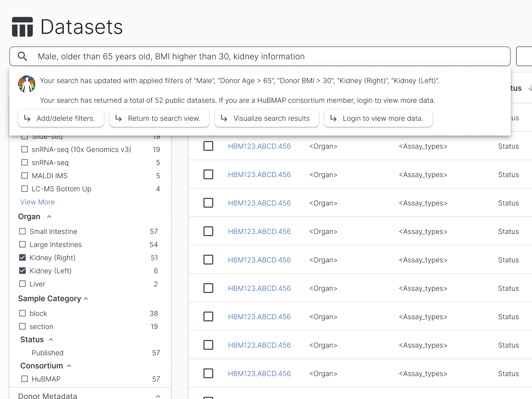Choose Return to search view option
The height and width of the screenshot is (399, 532).
pos(159,118)
